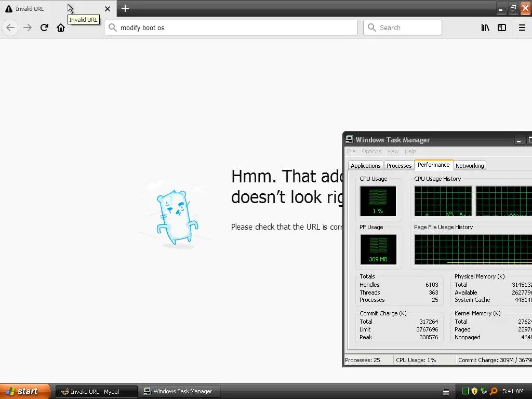Click the Commit Charge Peak value 330576

point(429,337)
